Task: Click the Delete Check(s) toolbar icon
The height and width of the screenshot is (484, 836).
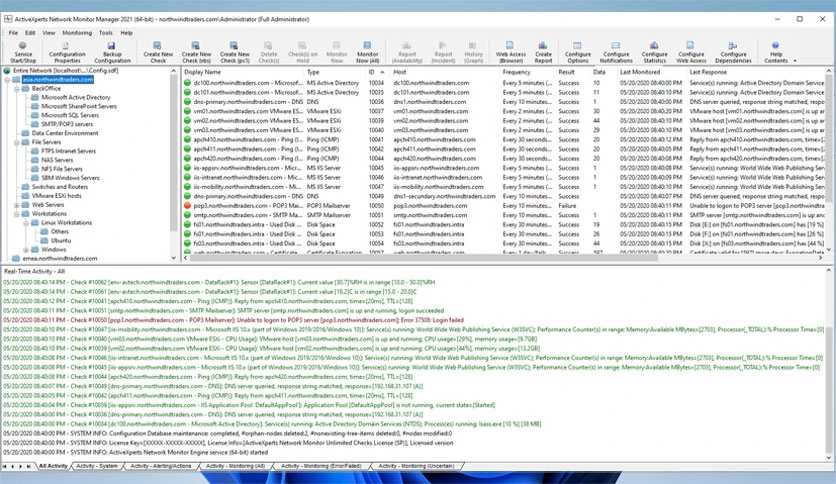Action: pos(268,46)
